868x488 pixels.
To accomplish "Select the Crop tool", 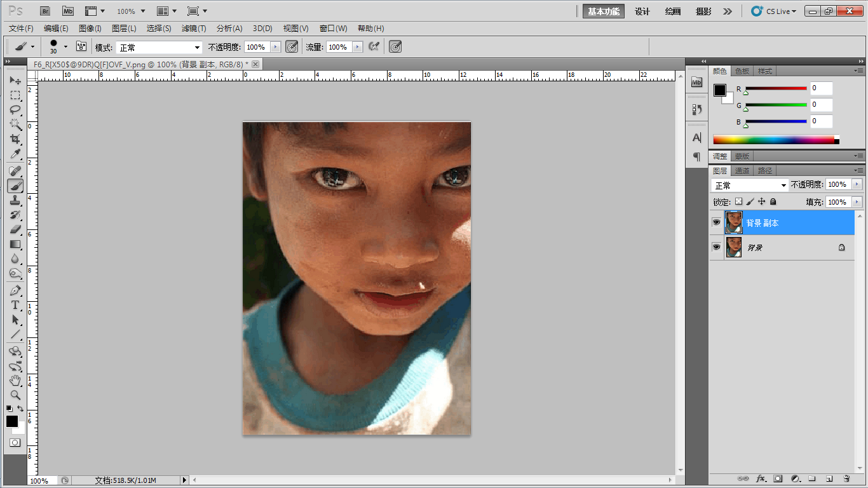I will pyautogui.click(x=15, y=139).
